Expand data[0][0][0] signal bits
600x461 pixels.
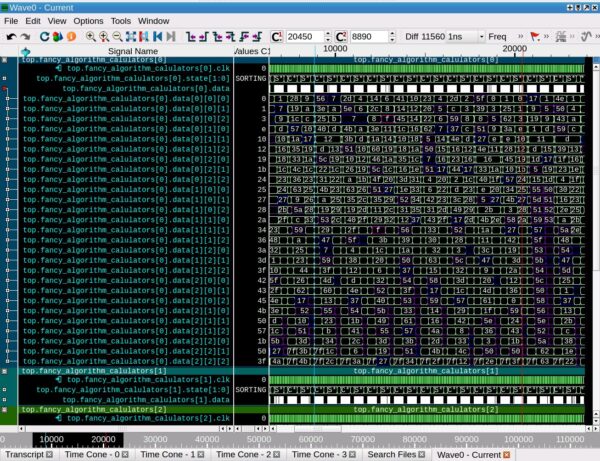(7, 99)
